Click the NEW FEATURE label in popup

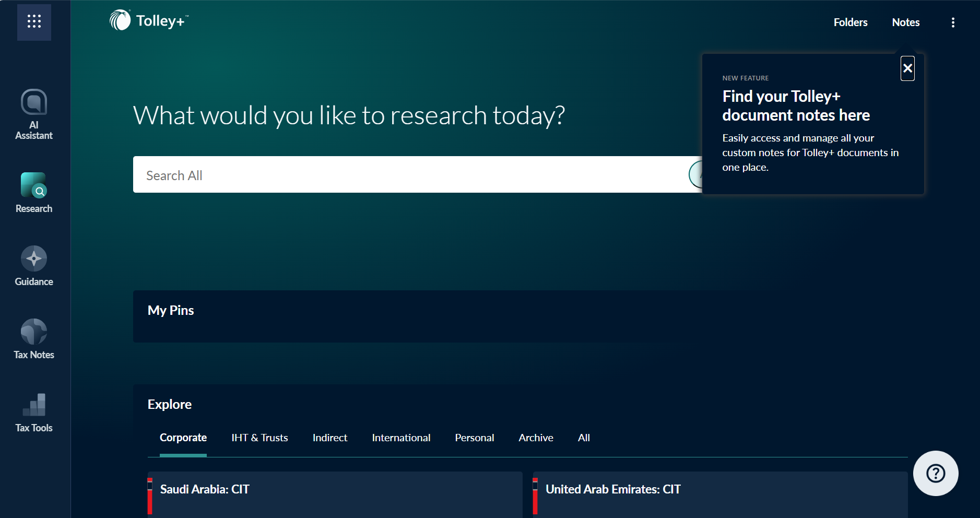click(746, 78)
